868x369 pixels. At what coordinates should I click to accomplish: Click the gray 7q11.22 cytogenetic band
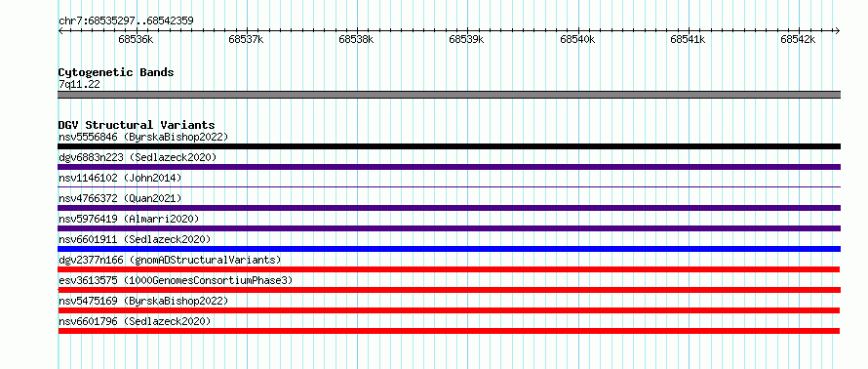tap(449, 95)
